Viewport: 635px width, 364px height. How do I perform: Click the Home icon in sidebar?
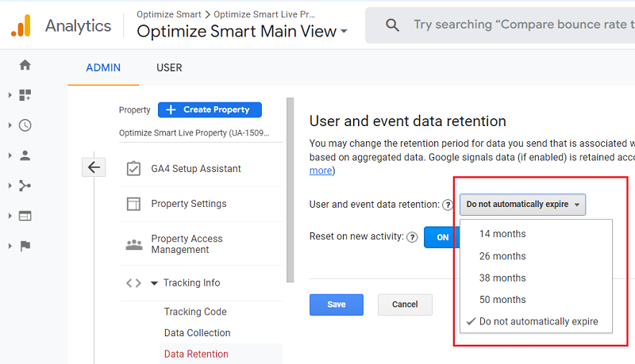tap(25, 65)
